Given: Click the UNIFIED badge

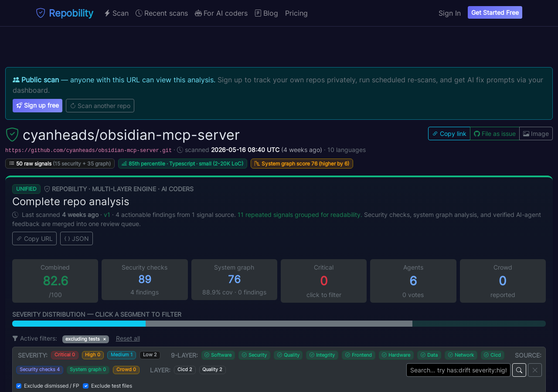Looking at the screenshot, I should [26, 189].
